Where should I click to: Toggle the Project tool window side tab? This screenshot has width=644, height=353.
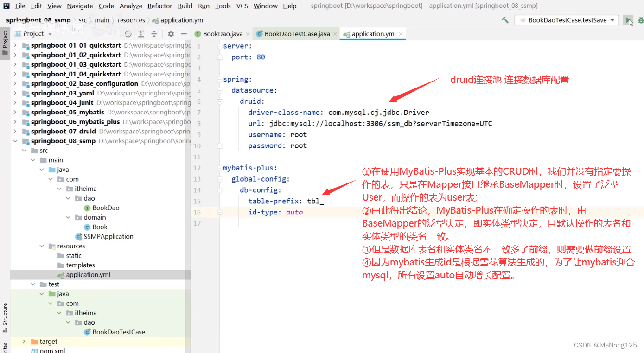[5, 43]
